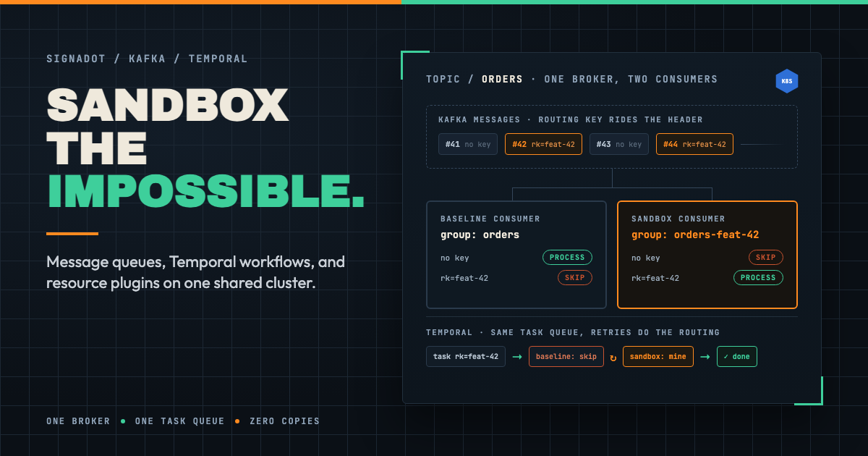This screenshot has width=868, height=456.
Task: Click the SANDBOX CONSUMER card heading
Action: point(678,219)
